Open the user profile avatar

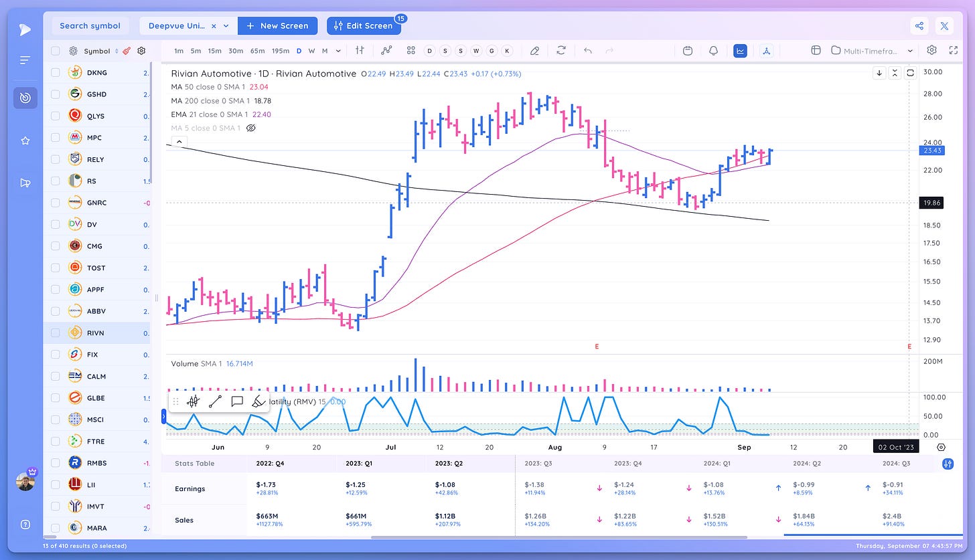click(x=25, y=481)
